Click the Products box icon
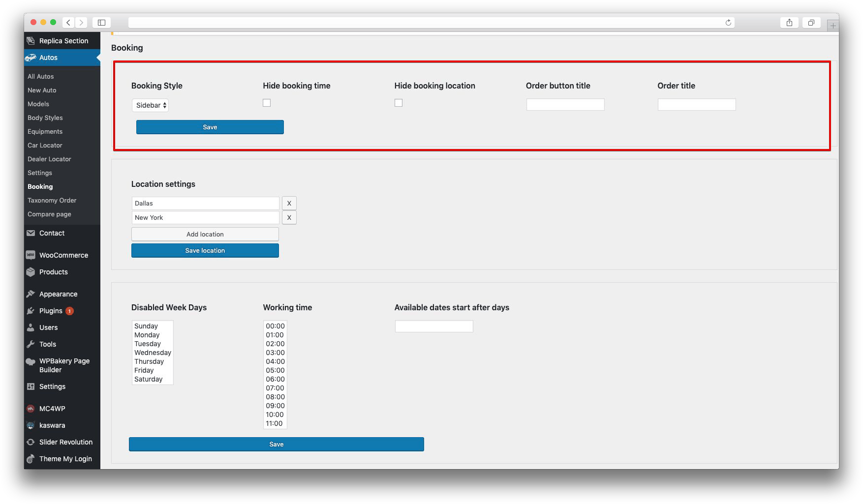The image size is (863, 504). [x=31, y=272]
